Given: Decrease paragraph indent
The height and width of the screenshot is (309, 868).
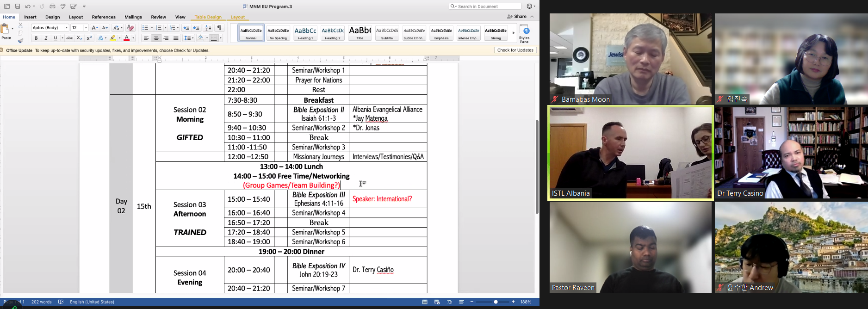Looking at the screenshot, I should click(x=186, y=28).
